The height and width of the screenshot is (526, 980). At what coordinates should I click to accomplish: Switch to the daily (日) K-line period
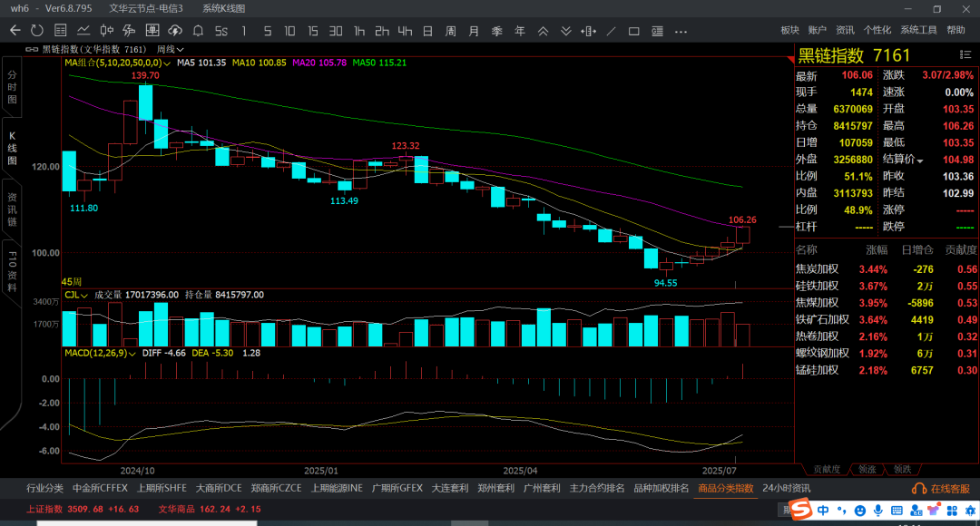pos(428,31)
